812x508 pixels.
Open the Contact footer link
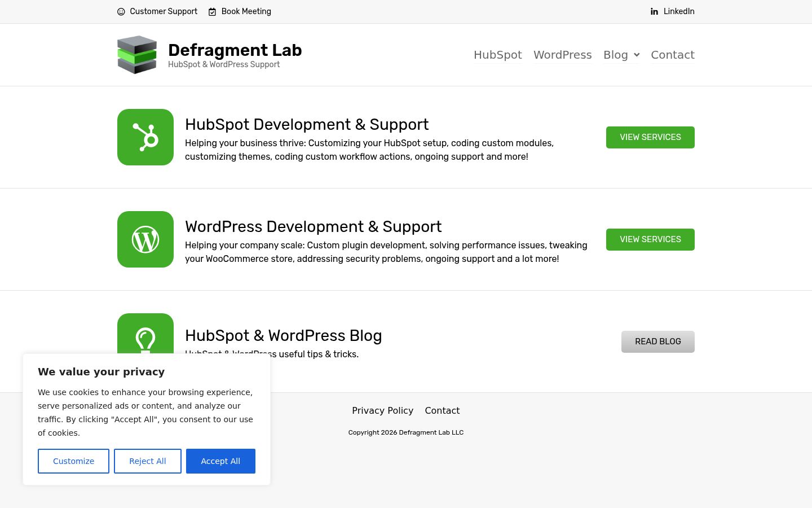click(442, 410)
